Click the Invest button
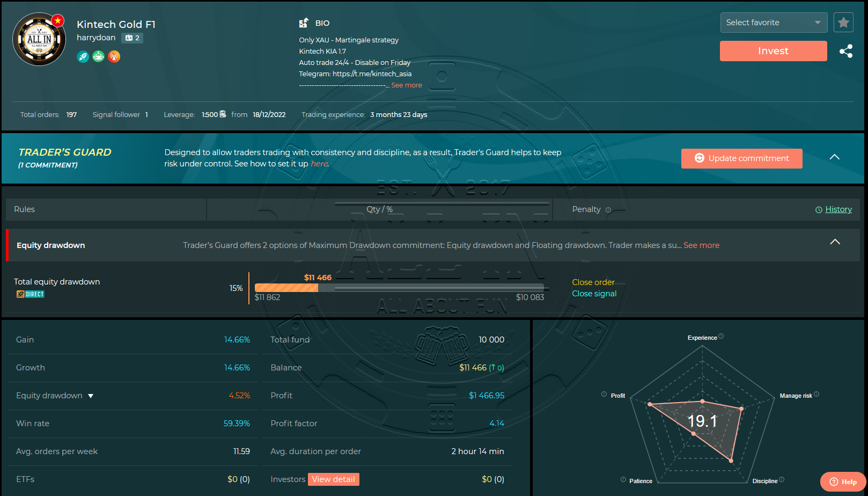The image size is (868, 496). pos(774,51)
